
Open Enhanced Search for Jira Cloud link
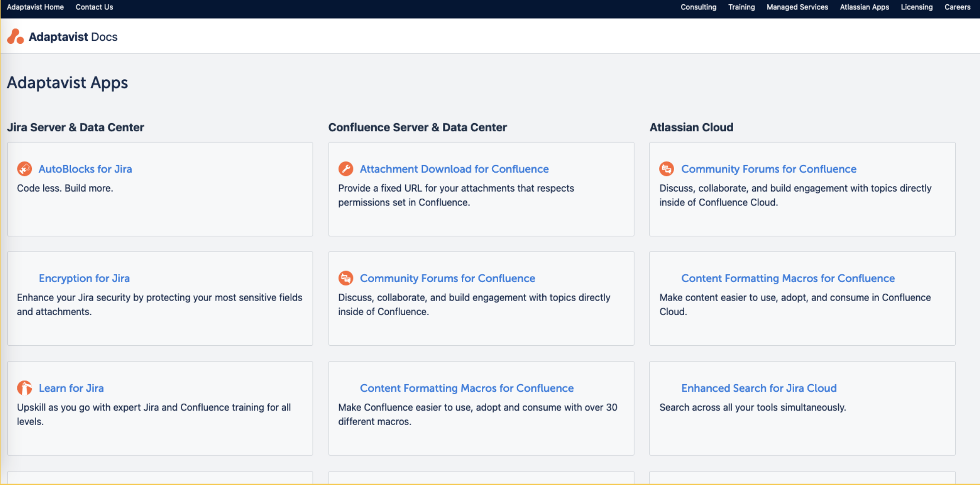click(759, 388)
